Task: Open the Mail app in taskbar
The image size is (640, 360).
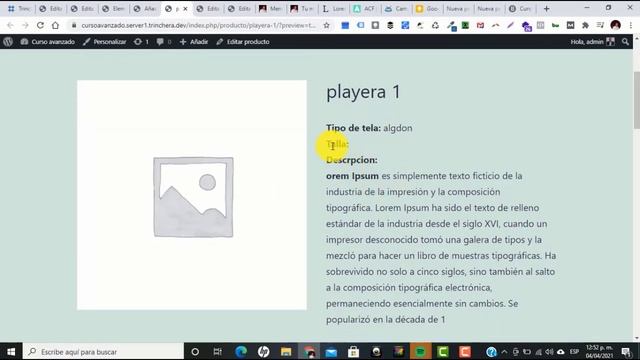Action: (x=331, y=351)
